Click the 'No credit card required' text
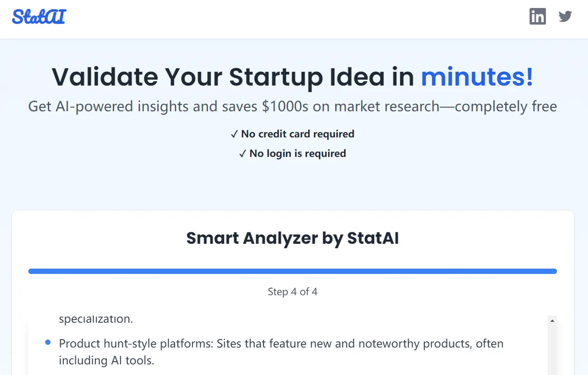The width and height of the screenshot is (588, 375). (297, 134)
